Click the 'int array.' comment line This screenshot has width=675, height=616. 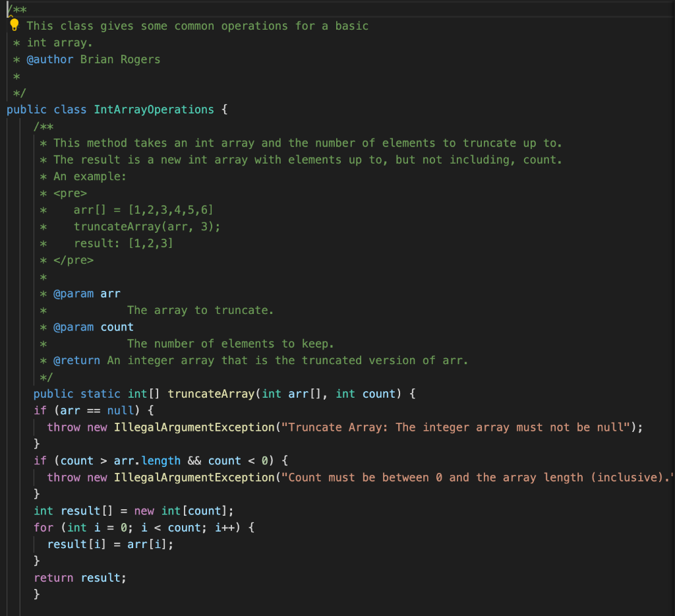coord(59,43)
